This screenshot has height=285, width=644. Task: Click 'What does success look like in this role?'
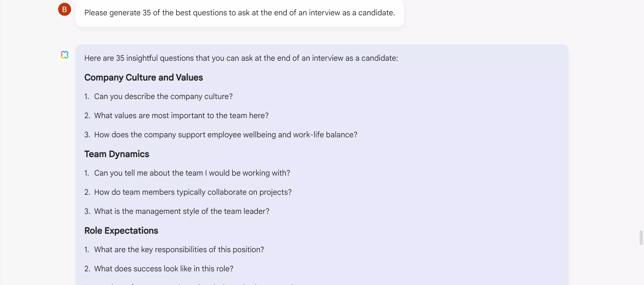163,269
